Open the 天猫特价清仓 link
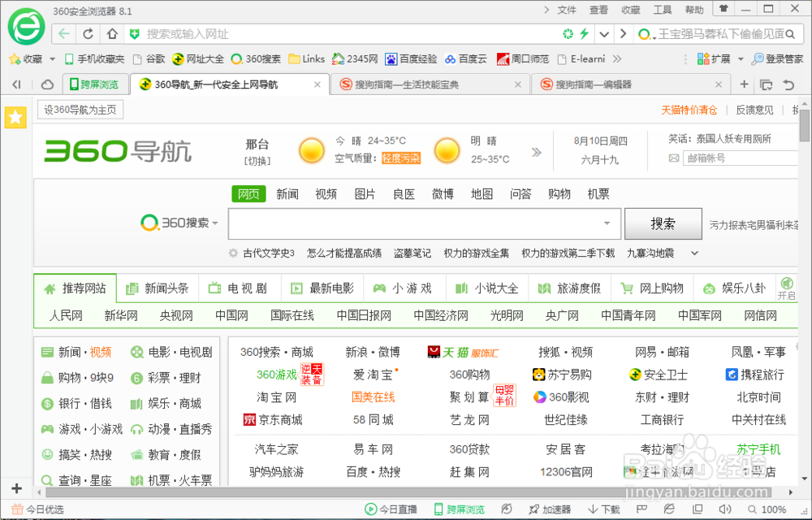Image resolution: width=812 pixels, height=520 pixels. (689, 110)
